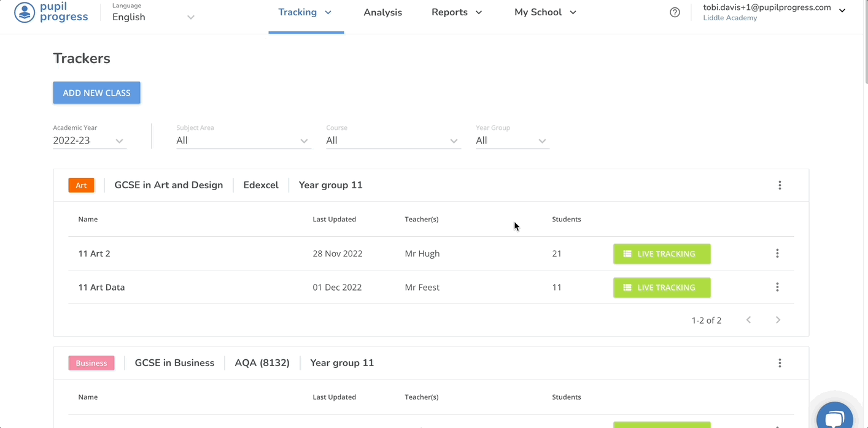
Task: Expand the Subject Area filter dropdown
Action: 243,140
